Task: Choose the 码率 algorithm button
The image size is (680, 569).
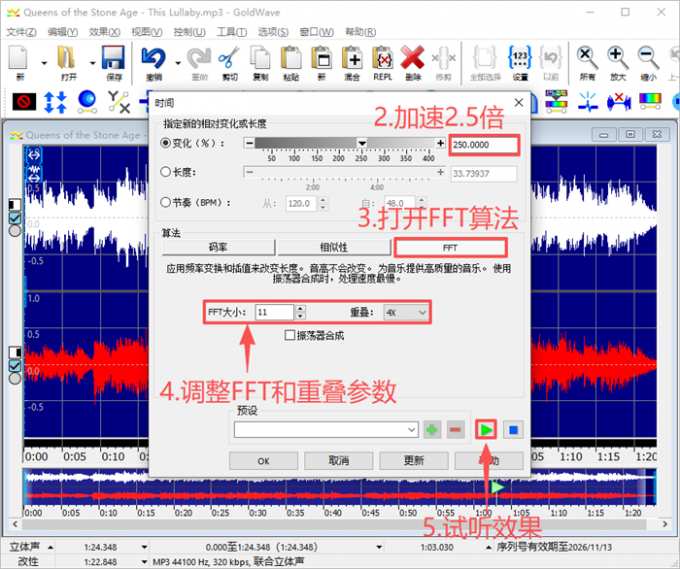Action: click(219, 247)
